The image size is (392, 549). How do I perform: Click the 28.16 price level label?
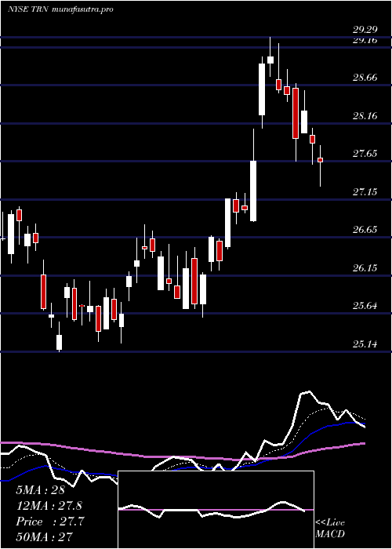365,115
